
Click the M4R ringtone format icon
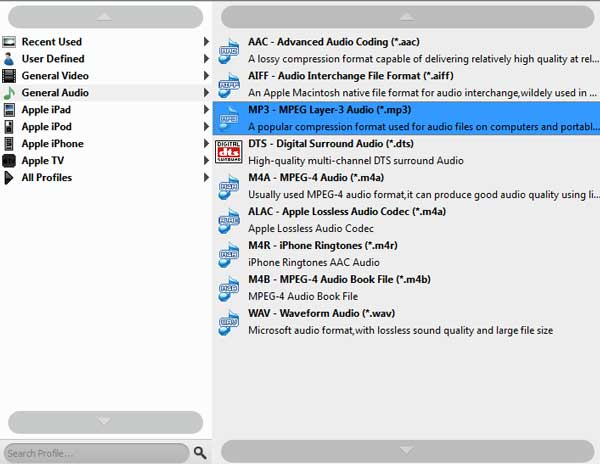click(228, 254)
